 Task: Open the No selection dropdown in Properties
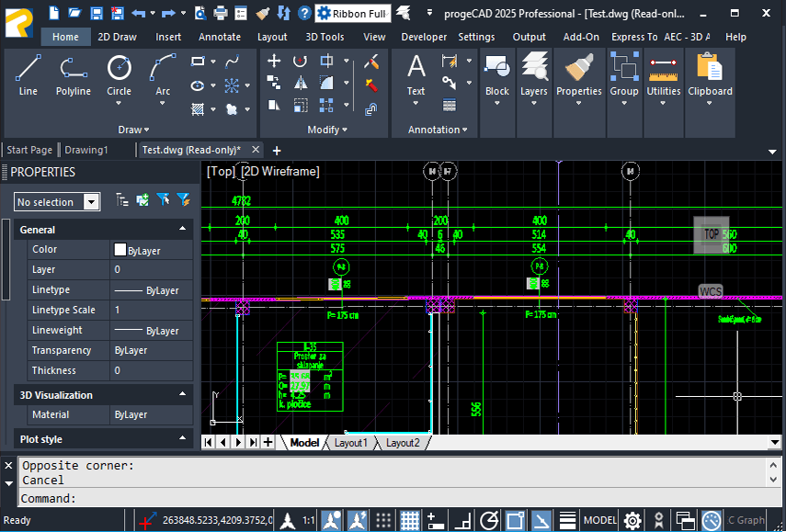(x=89, y=201)
